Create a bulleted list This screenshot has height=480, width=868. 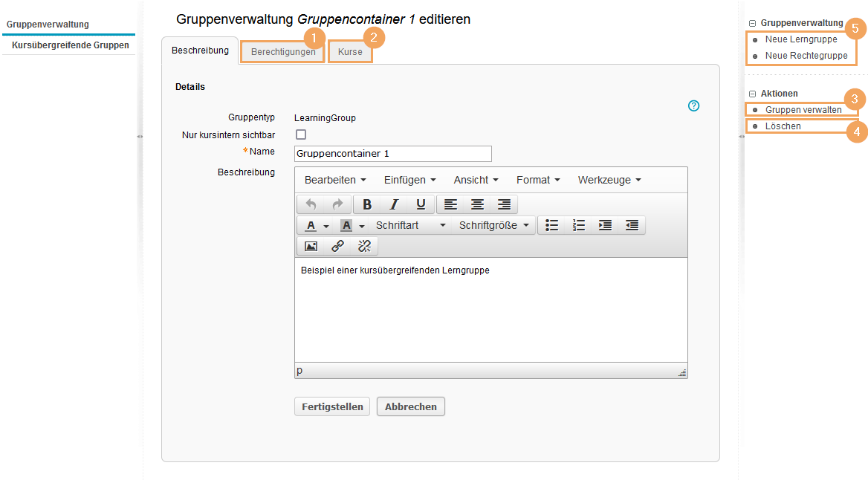551,224
